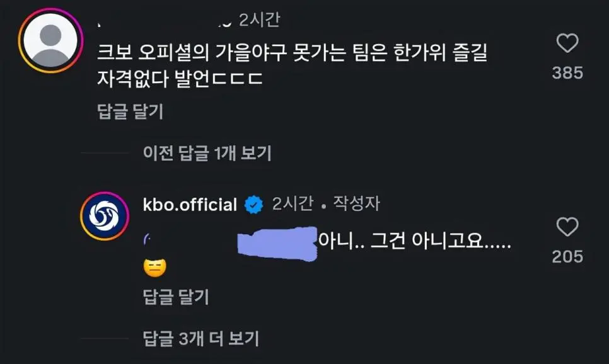
Task: Click the top comment's '2시간' timestamp
Action: click(259, 21)
